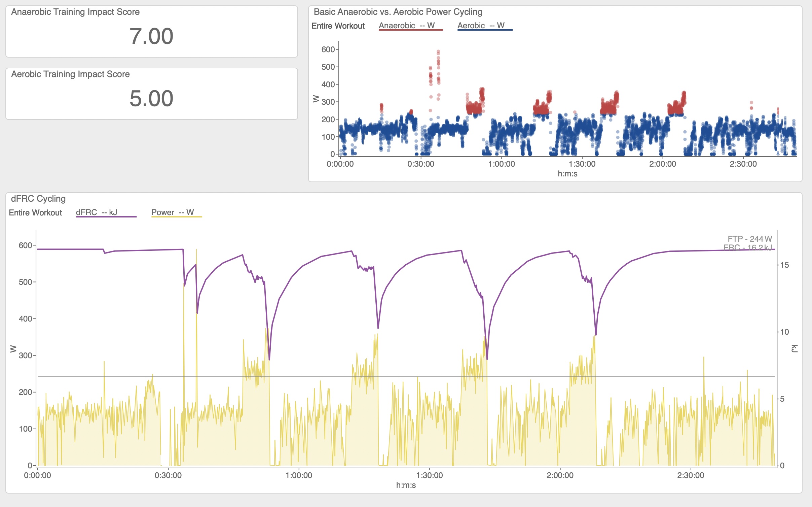Click the 7.00 anaerobic score value
Image resolution: width=812 pixels, height=507 pixels.
[x=151, y=36]
